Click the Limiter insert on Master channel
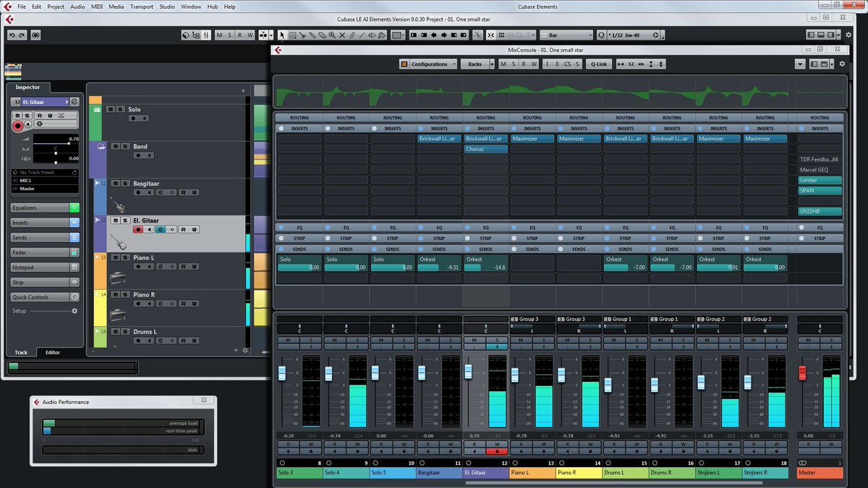Image resolution: width=868 pixels, height=488 pixels. pos(820,180)
